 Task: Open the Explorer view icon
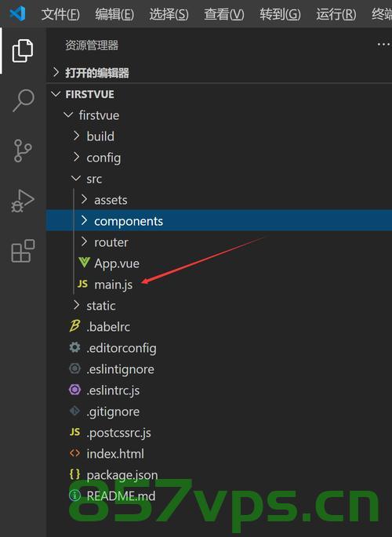click(23, 51)
